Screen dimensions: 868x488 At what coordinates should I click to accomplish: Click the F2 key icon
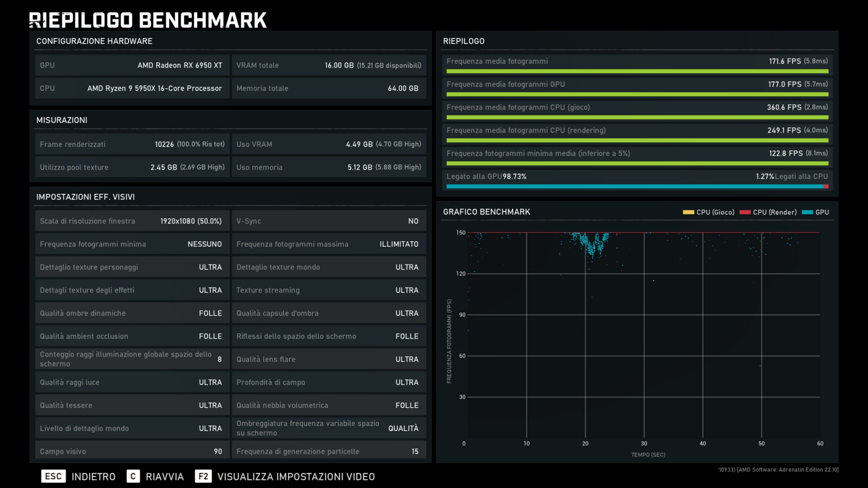tap(203, 476)
